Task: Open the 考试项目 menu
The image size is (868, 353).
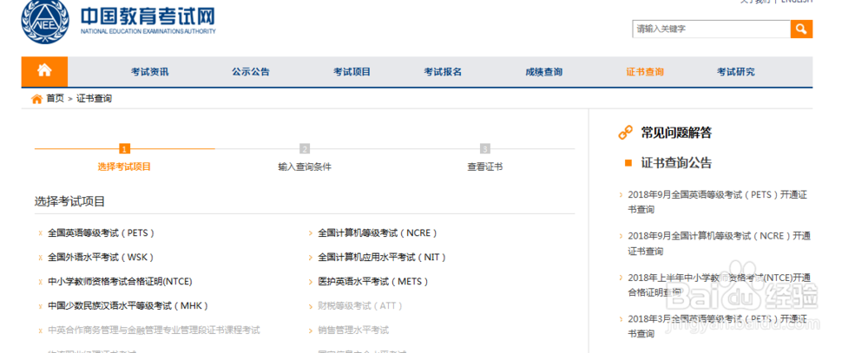Action: pyautogui.click(x=352, y=72)
